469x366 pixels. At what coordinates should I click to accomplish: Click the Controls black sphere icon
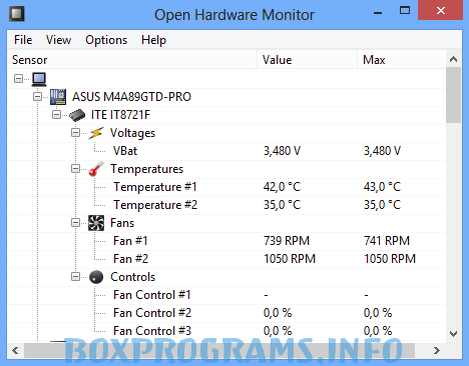96,277
